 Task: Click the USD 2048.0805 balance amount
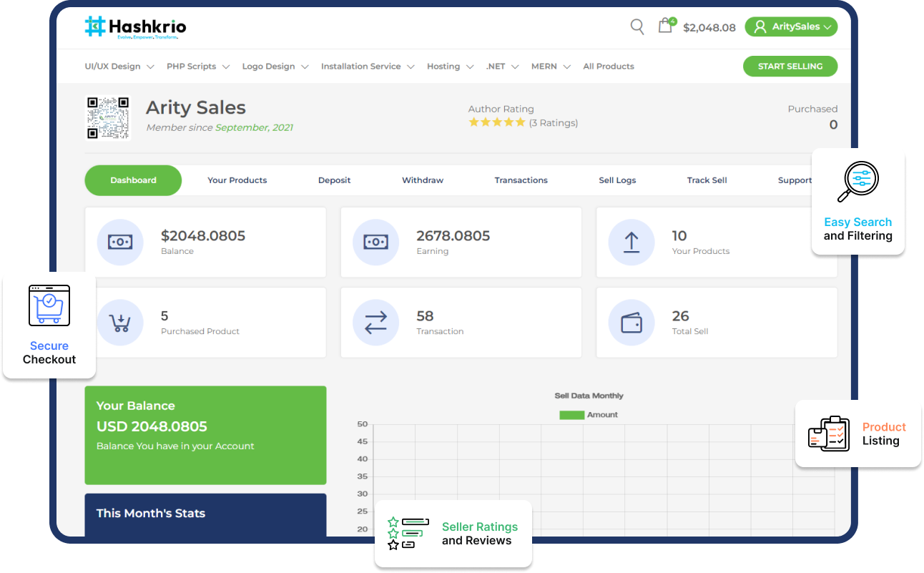(x=152, y=427)
